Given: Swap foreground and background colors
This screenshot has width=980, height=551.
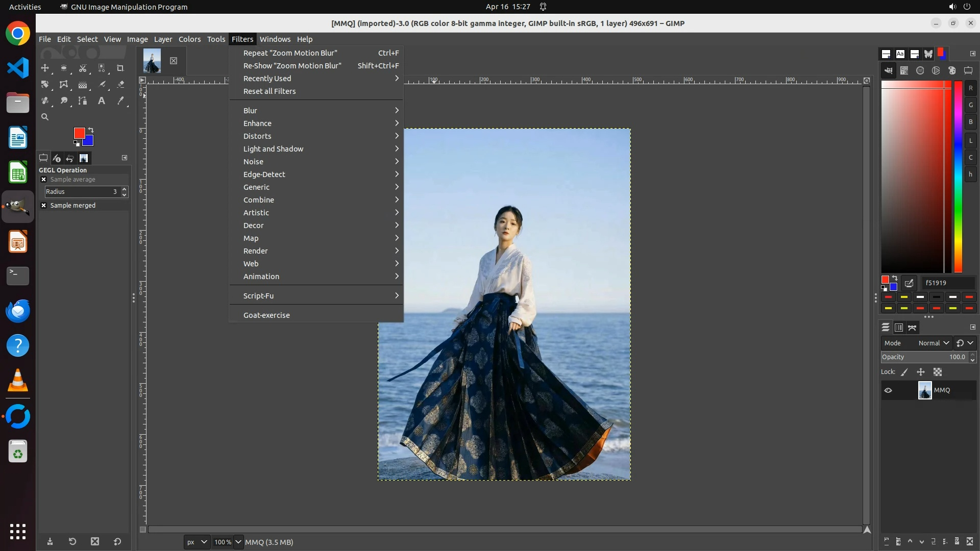Looking at the screenshot, I should [x=91, y=130].
